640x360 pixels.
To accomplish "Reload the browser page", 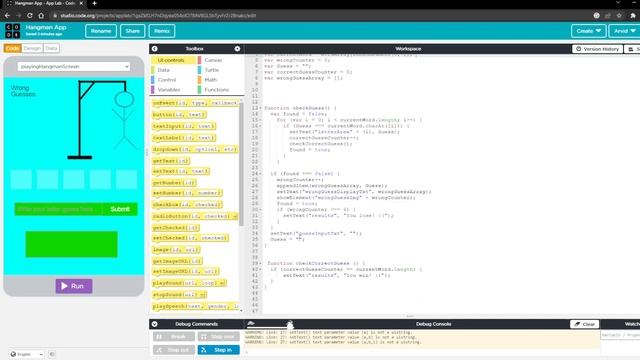I will [30, 16].
